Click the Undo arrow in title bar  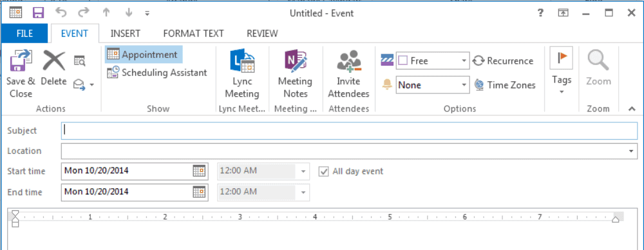(x=61, y=13)
